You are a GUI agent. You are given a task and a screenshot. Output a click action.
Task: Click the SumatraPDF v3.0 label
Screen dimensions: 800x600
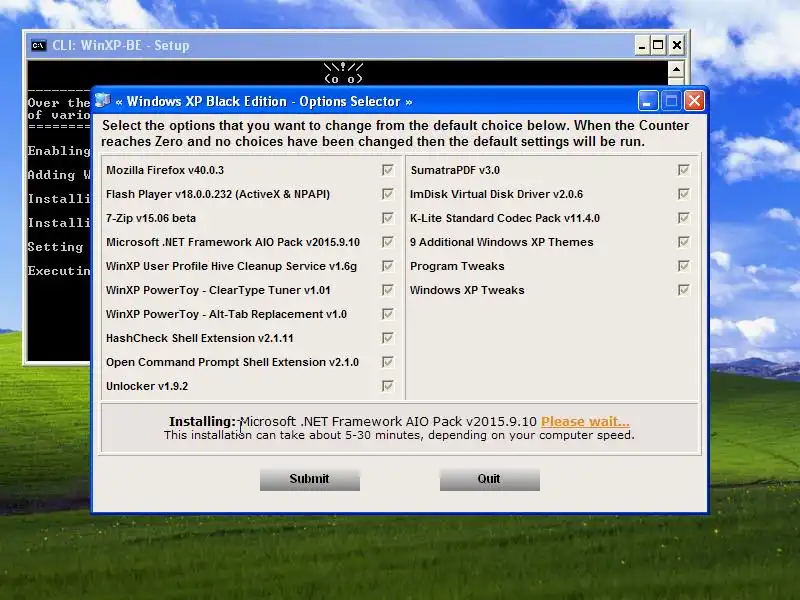(455, 170)
